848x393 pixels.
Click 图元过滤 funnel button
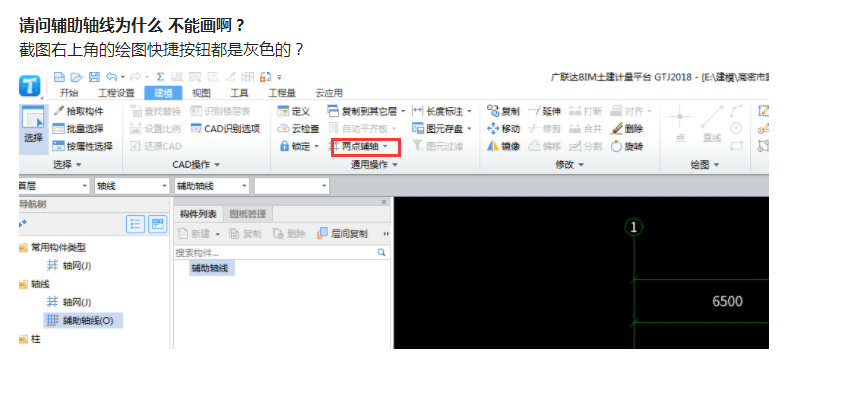click(438, 146)
